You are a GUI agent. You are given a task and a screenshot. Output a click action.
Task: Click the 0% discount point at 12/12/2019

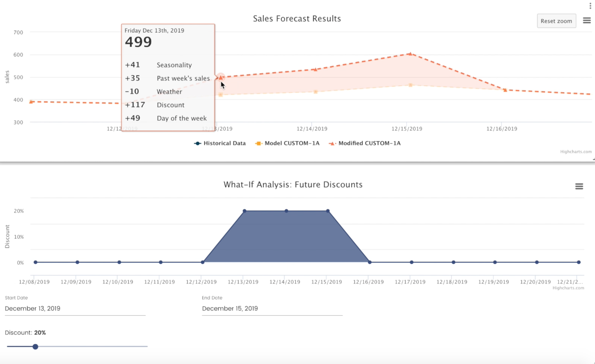point(202,262)
